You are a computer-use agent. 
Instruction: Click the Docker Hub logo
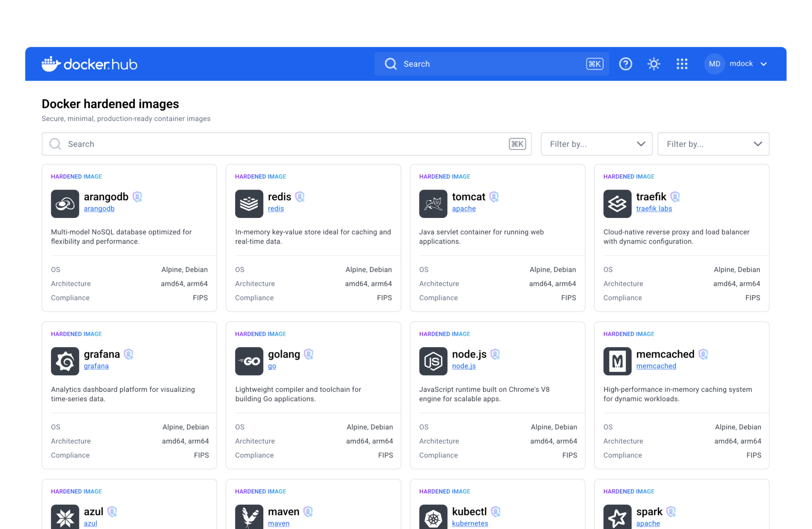pyautogui.click(x=89, y=64)
